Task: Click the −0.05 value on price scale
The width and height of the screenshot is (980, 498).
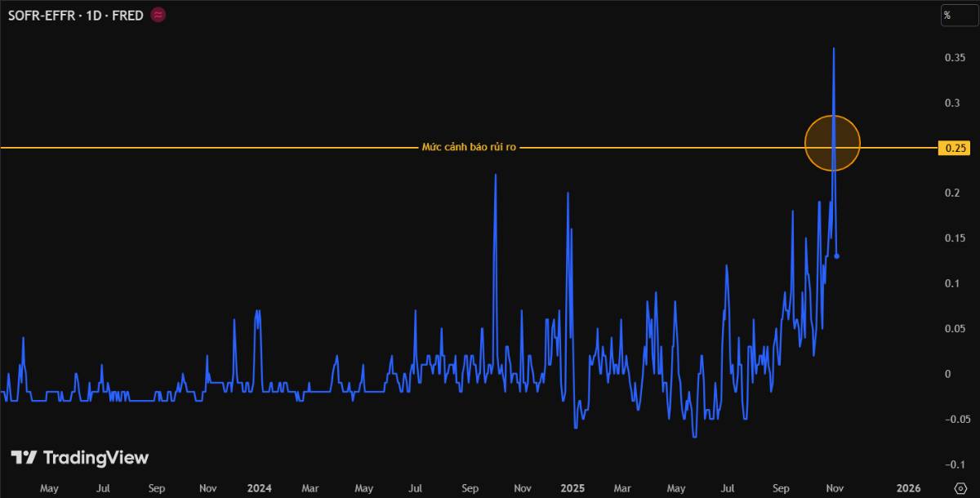Action: point(955,419)
